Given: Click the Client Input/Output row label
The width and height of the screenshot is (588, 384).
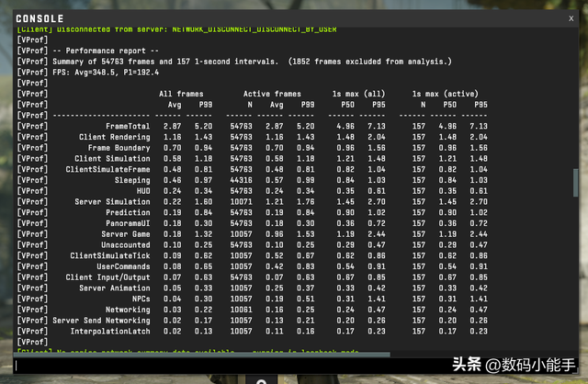Looking at the screenshot, I should pos(107,277).
